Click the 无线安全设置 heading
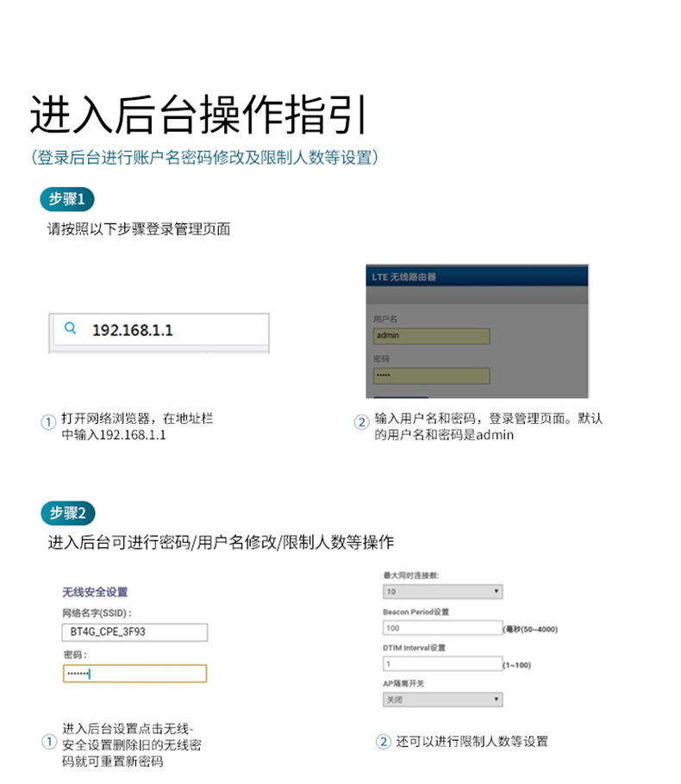681x784 pixels. click(95, 592)
